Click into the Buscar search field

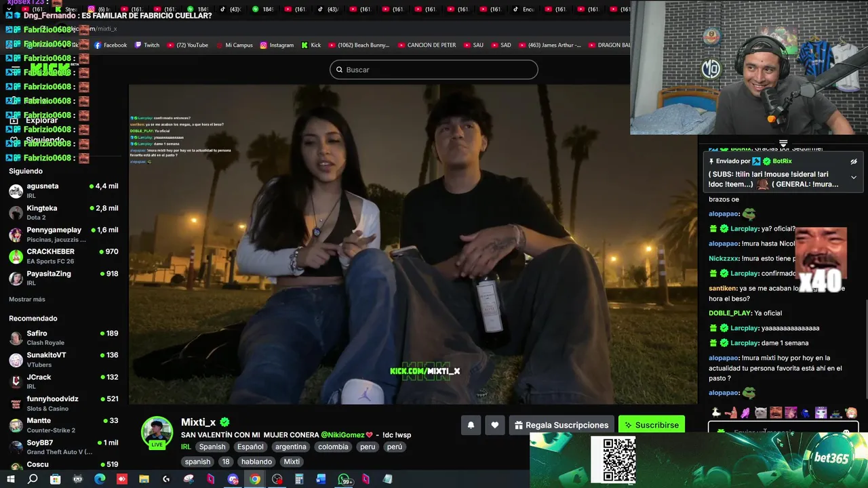[434, 70]
